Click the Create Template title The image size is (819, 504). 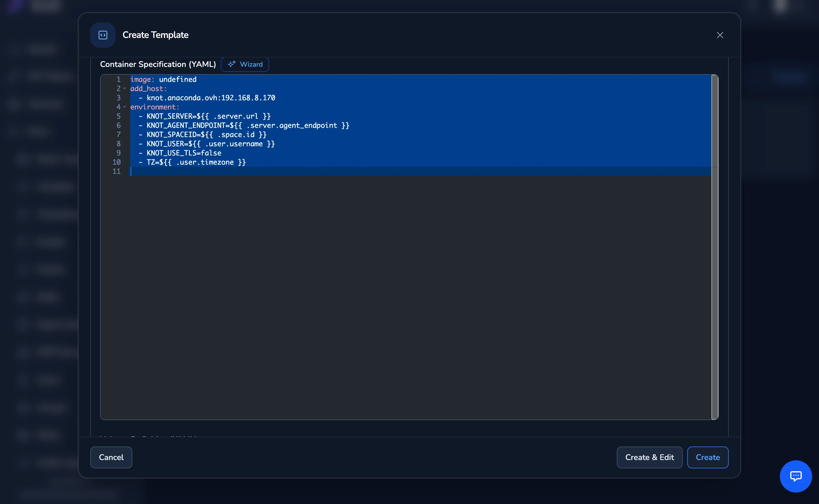[x=156, y=35]
